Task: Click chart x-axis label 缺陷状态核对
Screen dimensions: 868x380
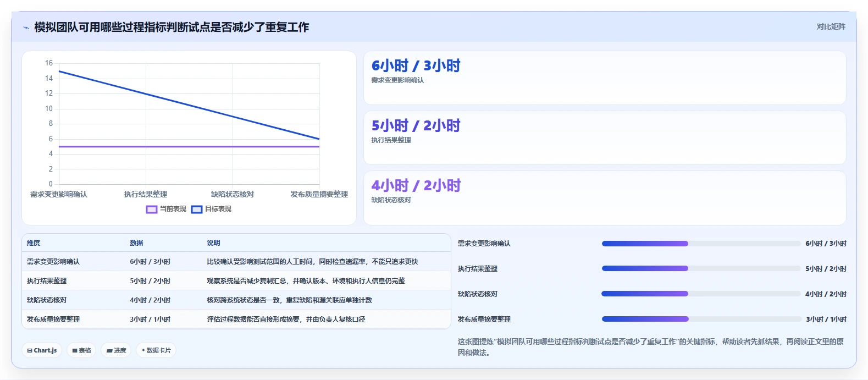Action: click(233, 195)
